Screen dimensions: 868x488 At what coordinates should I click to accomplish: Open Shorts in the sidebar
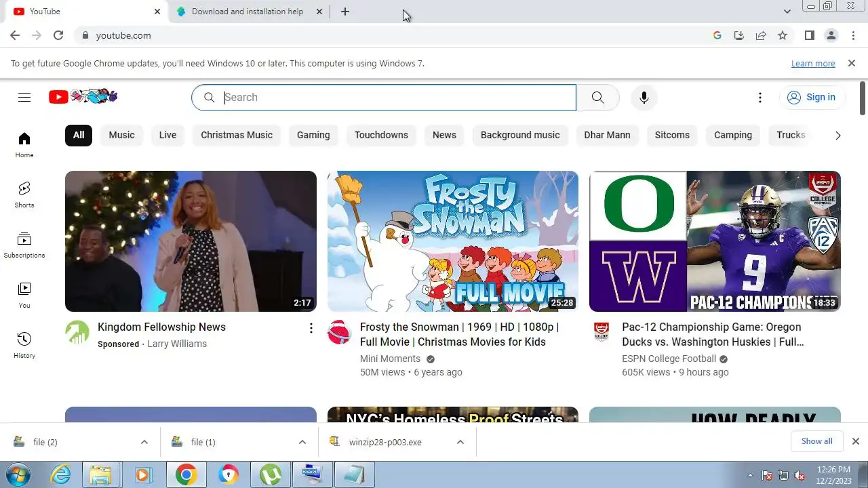point(24,195)
